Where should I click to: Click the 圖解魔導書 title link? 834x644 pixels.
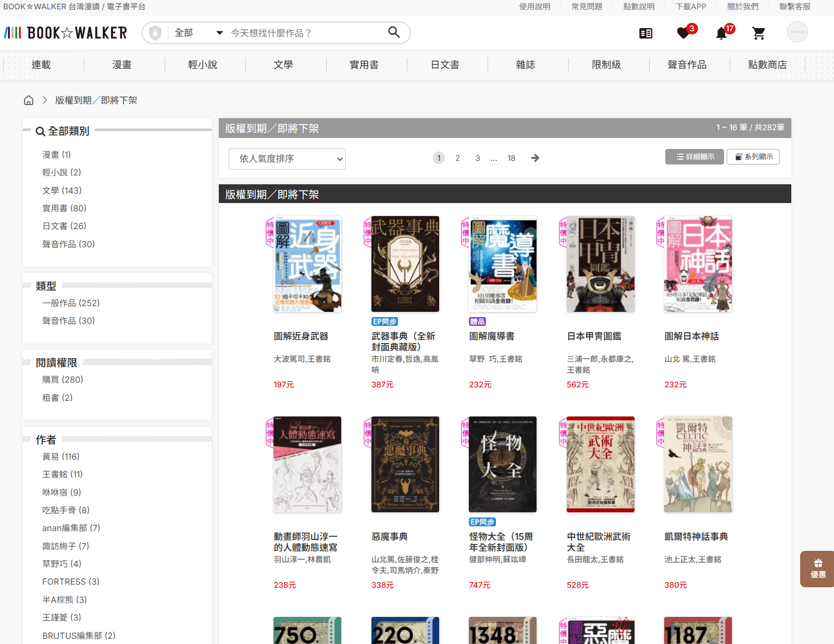(x=492, y=336)
